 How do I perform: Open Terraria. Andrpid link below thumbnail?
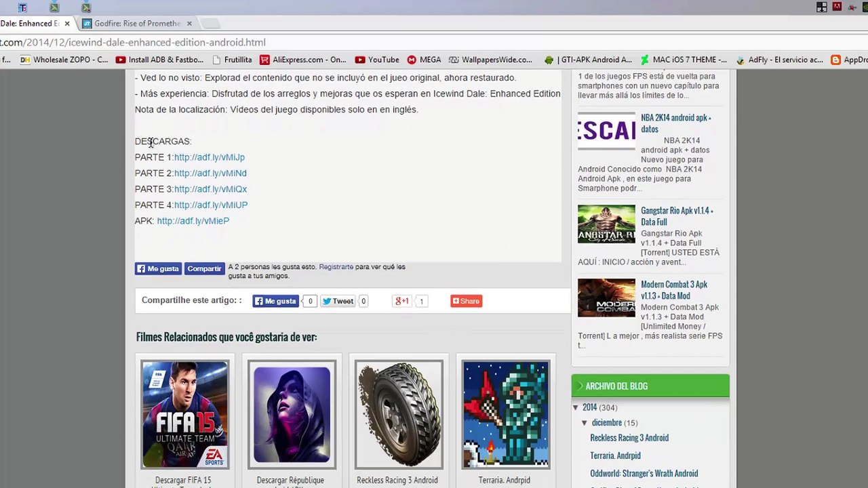pyautogui.click(x=505, y=481)
